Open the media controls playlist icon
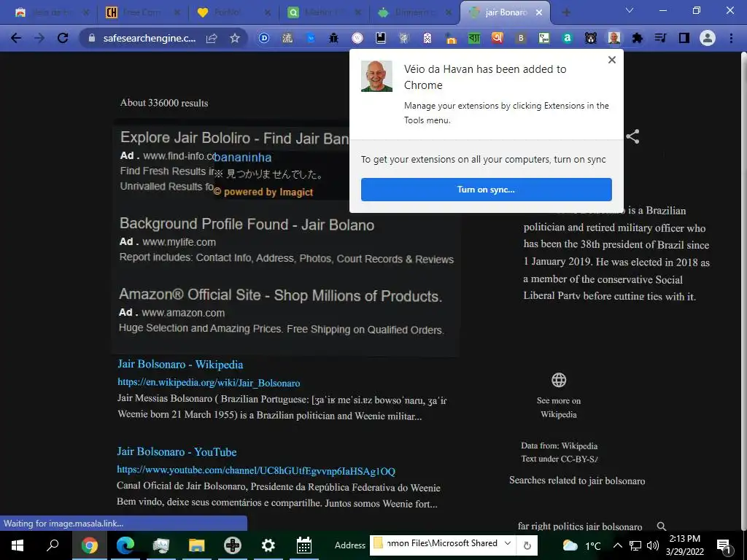The image size is (747, 560). (660, 38)
